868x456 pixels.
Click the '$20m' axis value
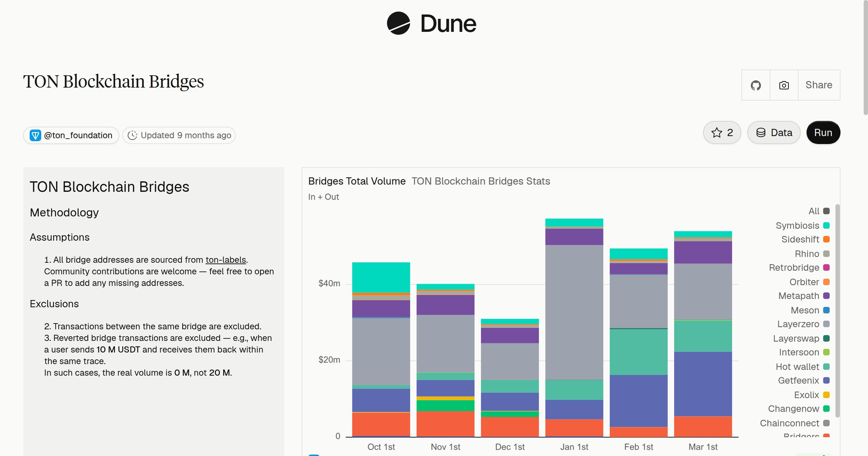[329, 360]
